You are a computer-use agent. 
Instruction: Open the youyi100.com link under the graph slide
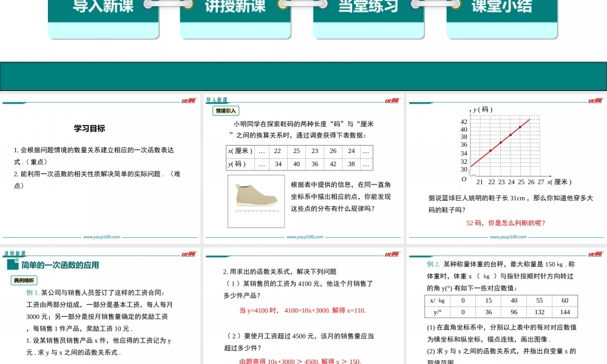coord(507,237)
